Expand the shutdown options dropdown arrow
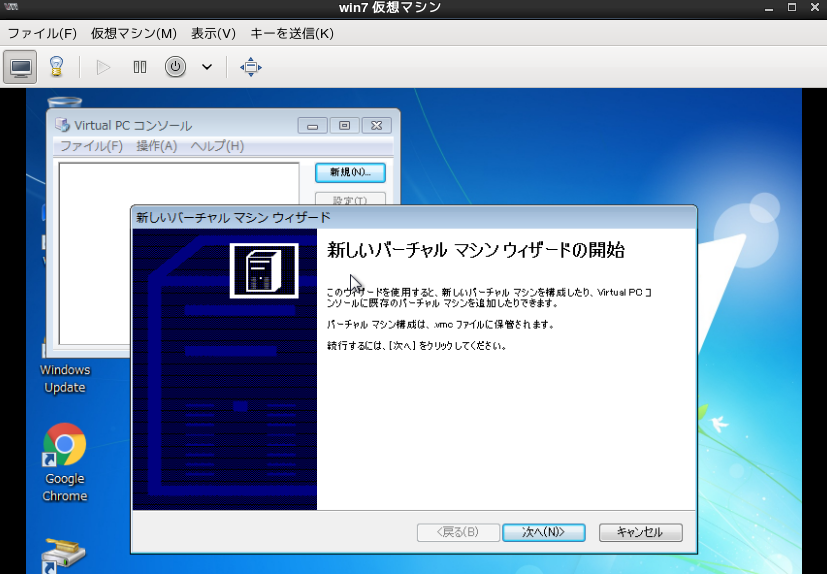The image size is (827, 574). click(x=207, y=67)
